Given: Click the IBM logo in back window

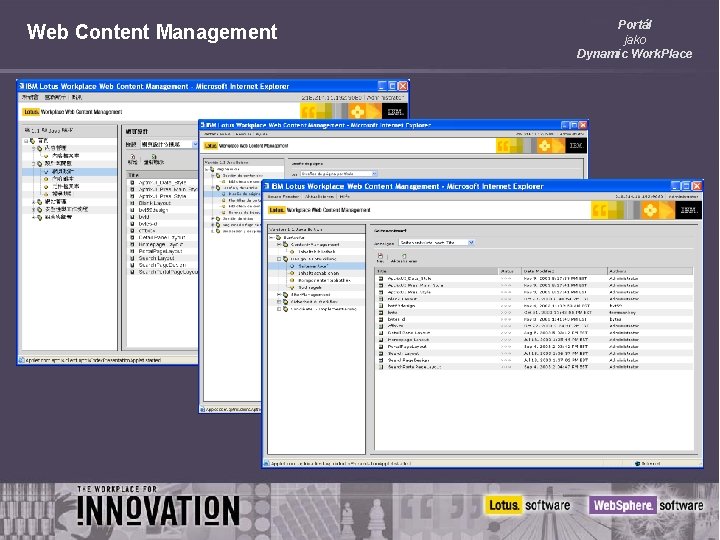Looking at the screenshot, I should pyautogui.click(x=395, y=111).
